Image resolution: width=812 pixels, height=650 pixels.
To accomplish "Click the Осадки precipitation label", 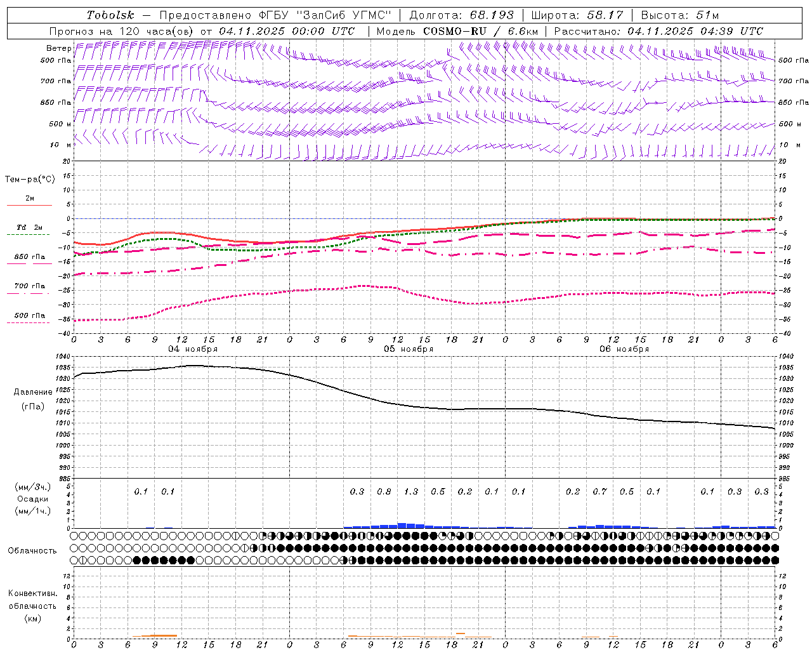I will (33, 499).
